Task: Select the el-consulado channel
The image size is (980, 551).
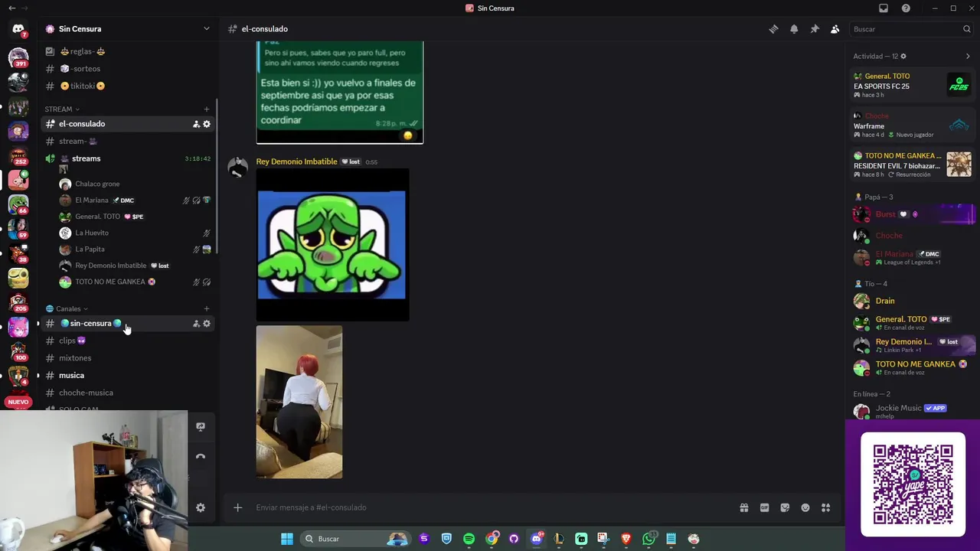Action: pos(82,124)
